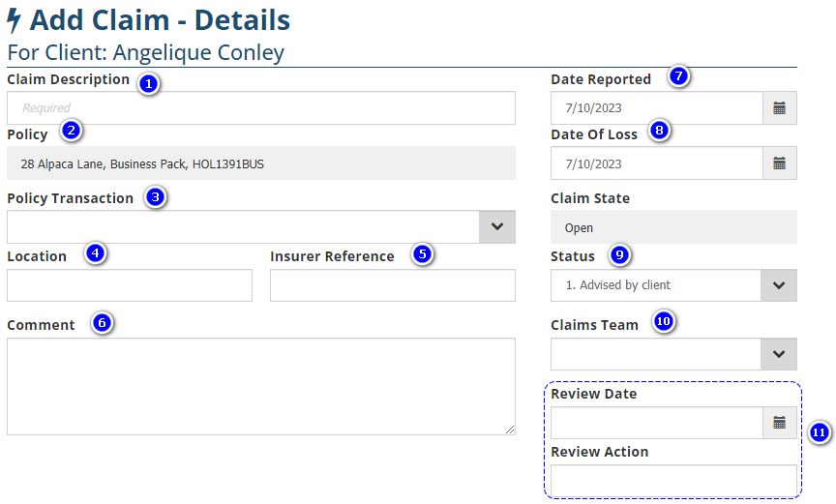
Task: Click into the Claim Description field
Action: (260, 108)
